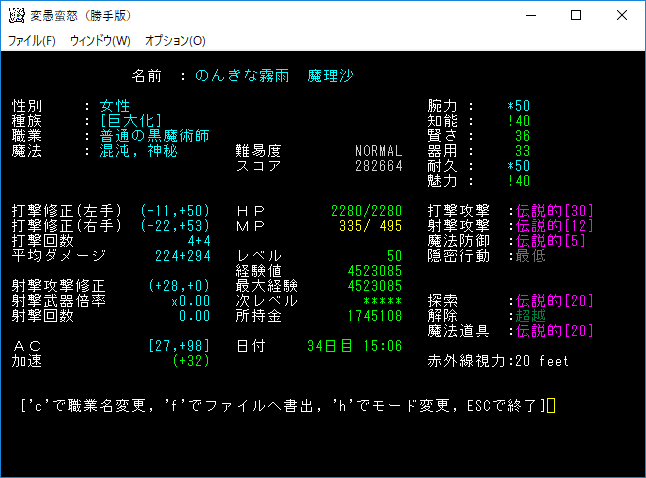
Task: Click the difficulty value NORMAL
Action: [x=378, y=151]
